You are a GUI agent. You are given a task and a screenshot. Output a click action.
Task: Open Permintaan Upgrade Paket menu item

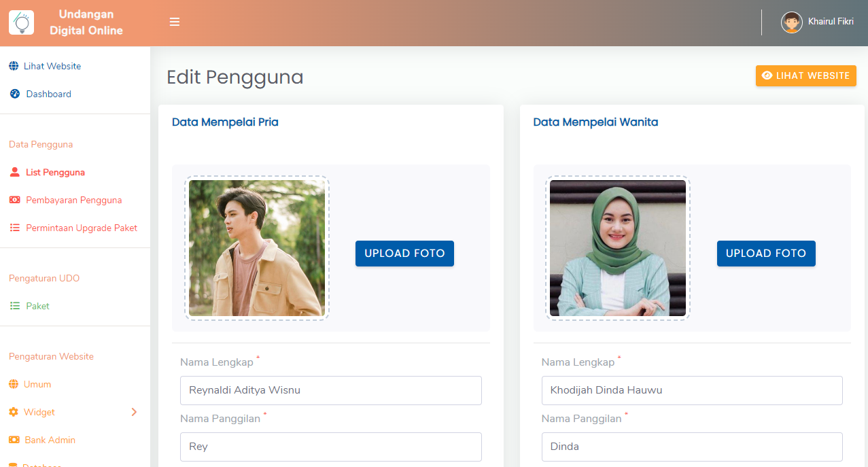pyautogui.click(x=82, y=228)
